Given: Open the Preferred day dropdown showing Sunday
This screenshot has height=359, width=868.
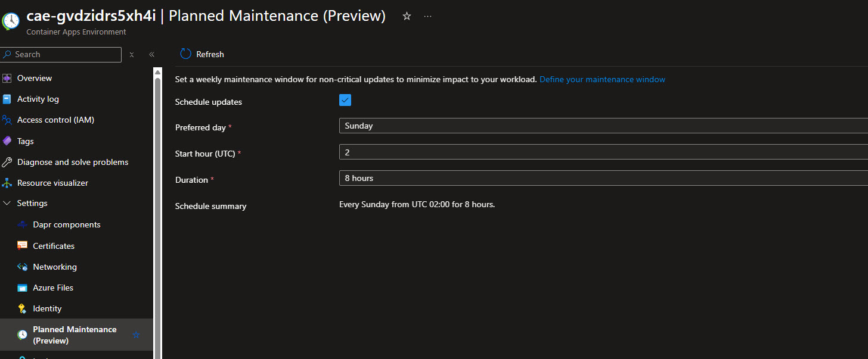Looking at the screenshot, I should click(x=603, y=126).
